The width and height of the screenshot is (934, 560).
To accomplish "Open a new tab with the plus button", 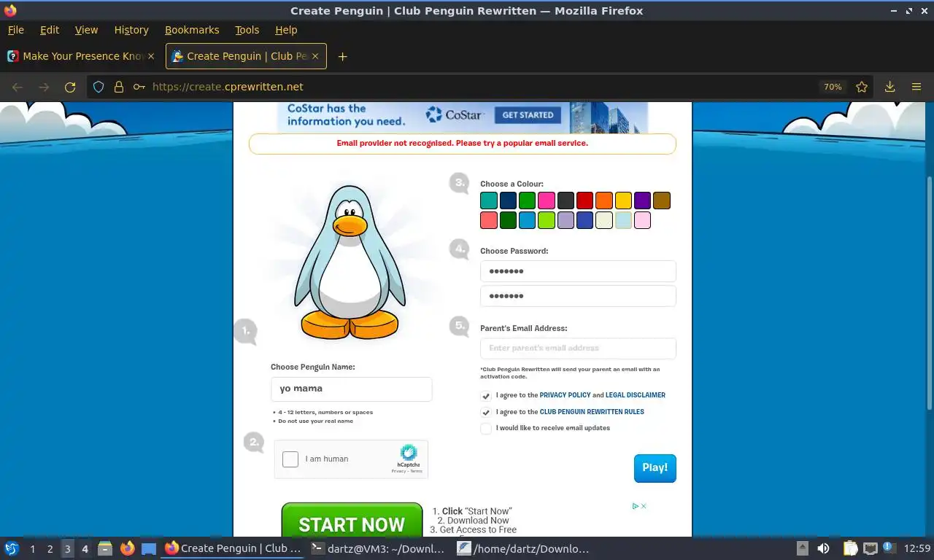I will [342, 56].
